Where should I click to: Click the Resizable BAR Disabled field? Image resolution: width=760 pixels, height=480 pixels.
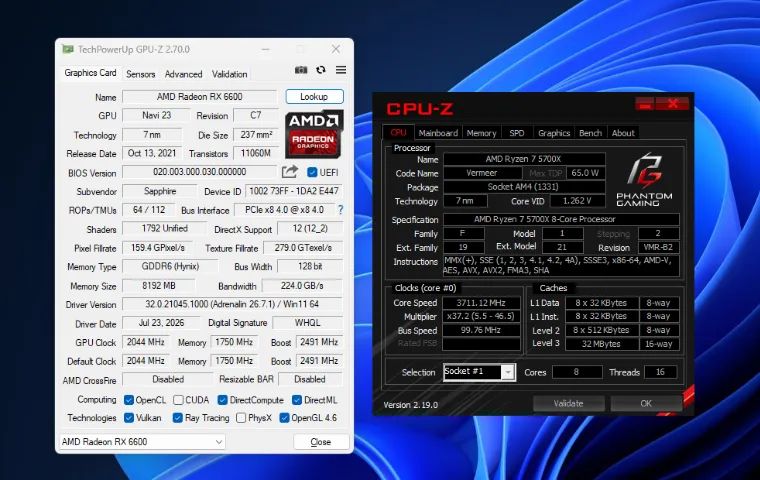pos(310,379)
